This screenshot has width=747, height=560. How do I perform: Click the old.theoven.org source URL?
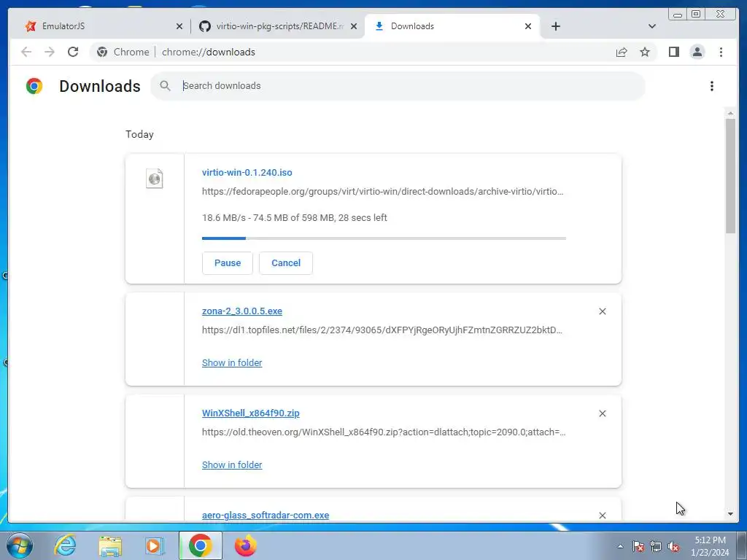click(384, 432)
